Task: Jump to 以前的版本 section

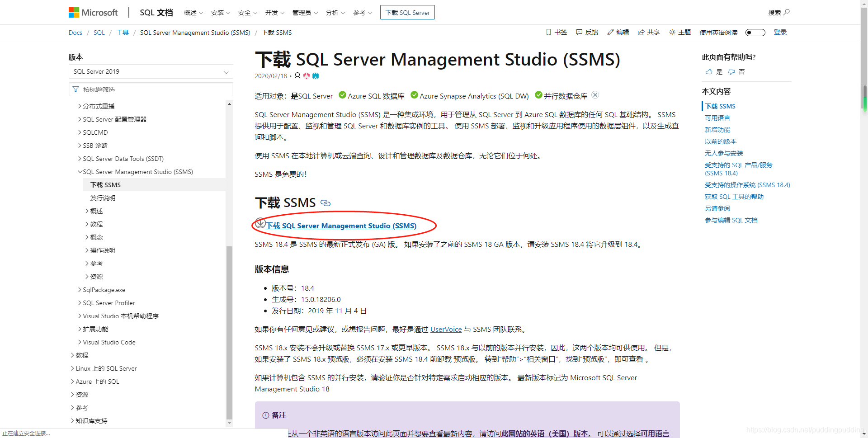Action: coord(720,141)
